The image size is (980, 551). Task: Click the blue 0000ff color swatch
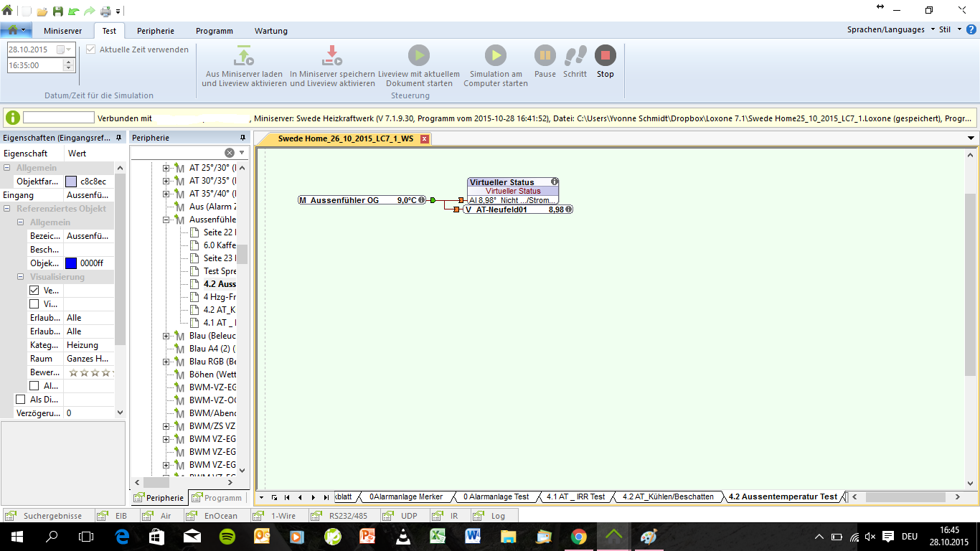pyautogui.click(x=70, y=263)
